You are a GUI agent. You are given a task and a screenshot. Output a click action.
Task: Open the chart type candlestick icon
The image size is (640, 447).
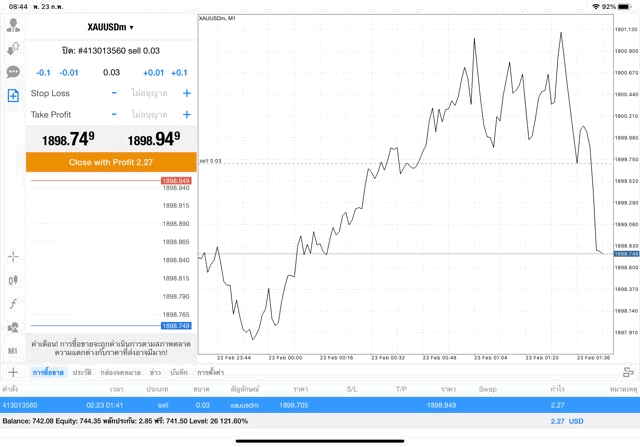pos(13,280)
